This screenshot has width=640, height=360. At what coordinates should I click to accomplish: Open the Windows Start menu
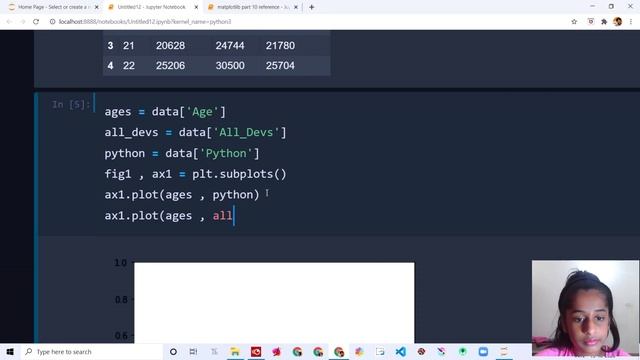pyautogui.click(x=10, y=351)
